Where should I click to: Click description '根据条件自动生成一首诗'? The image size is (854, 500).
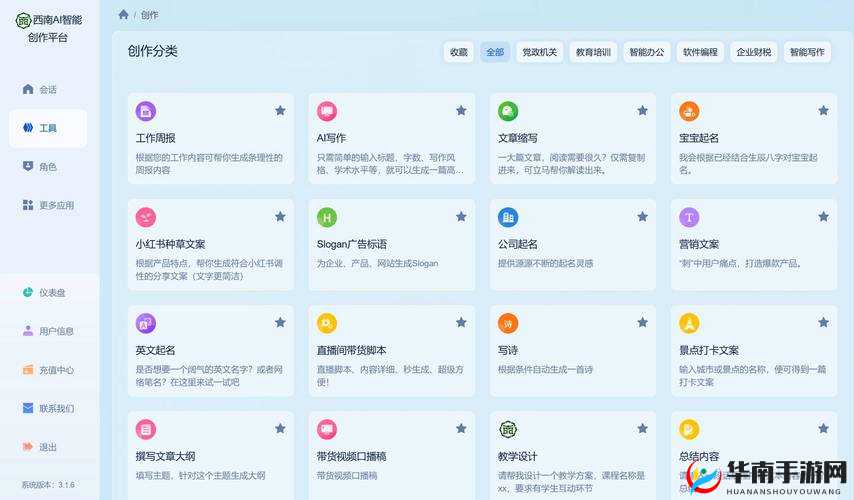click(545, 370)
